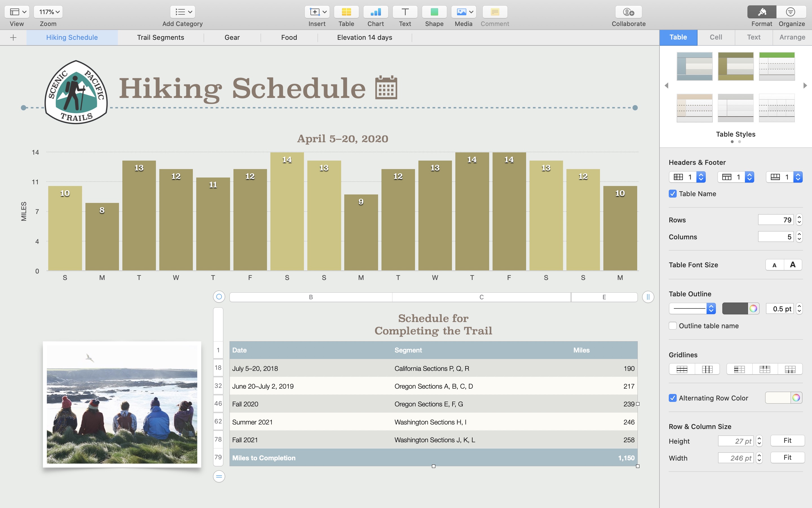Open alternating row color wheel picker
The width and height of the screenshot is (812, 508).
pos(796,398)
